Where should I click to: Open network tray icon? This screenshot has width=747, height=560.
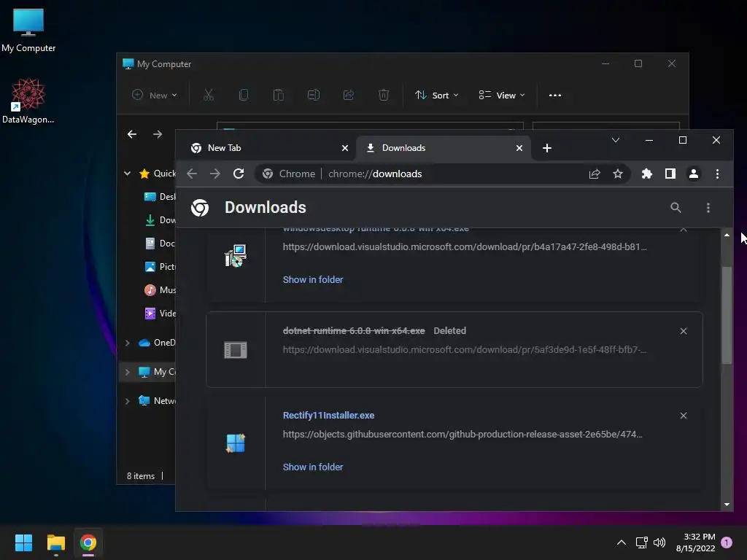pyautogui.click(x=641, y=542)
